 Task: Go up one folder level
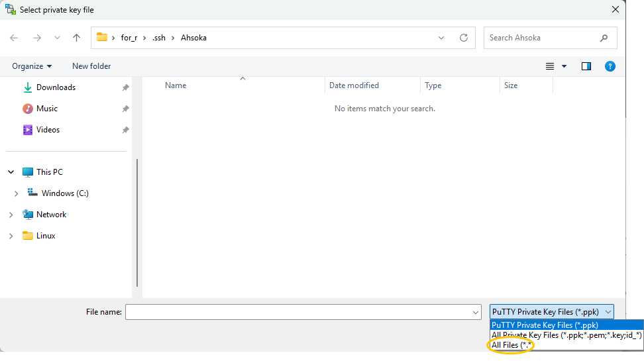click(76, 38)
